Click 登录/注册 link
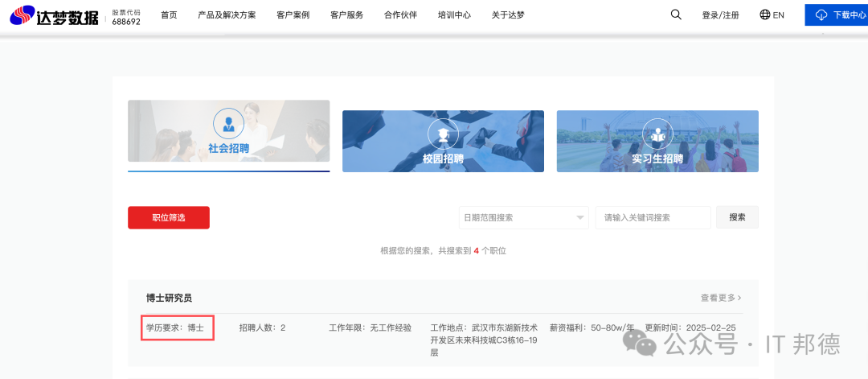Screen dimensions: 868x379 pyautogui.click(x=720, y=15)
